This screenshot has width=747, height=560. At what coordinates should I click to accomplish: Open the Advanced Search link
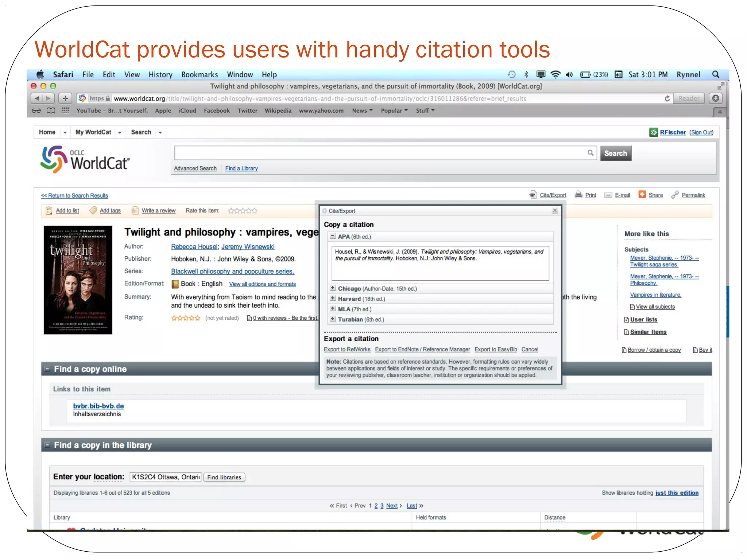(195, 168)
